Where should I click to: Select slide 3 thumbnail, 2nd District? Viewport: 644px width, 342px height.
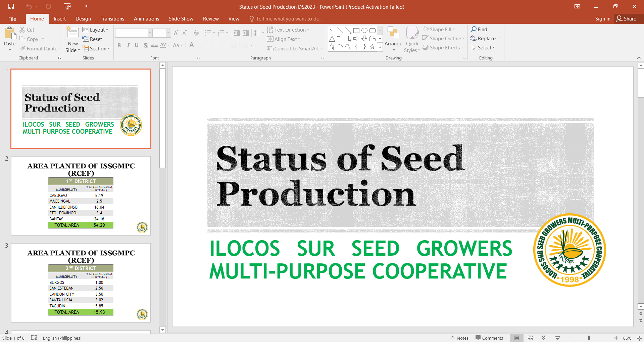point(81,283)
